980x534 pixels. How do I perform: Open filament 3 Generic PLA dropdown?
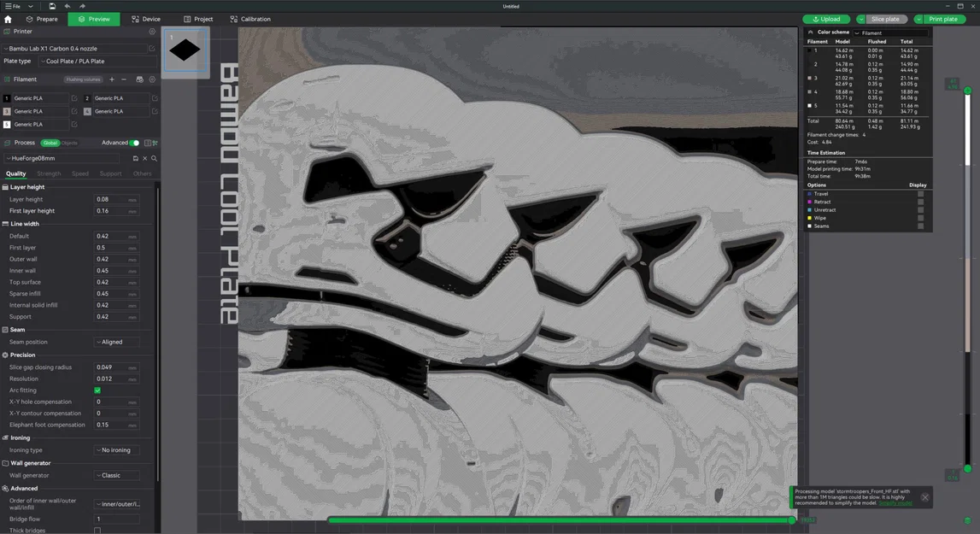coord(41,111)
